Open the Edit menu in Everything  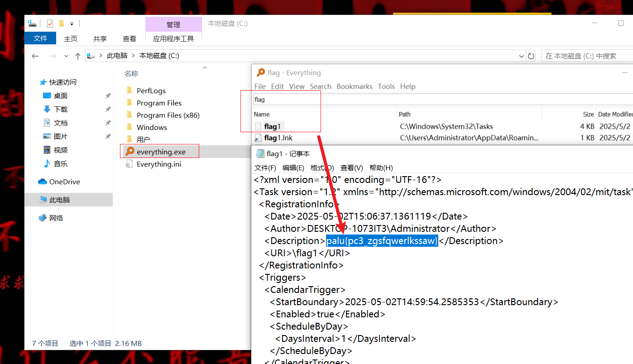(277, 86)
